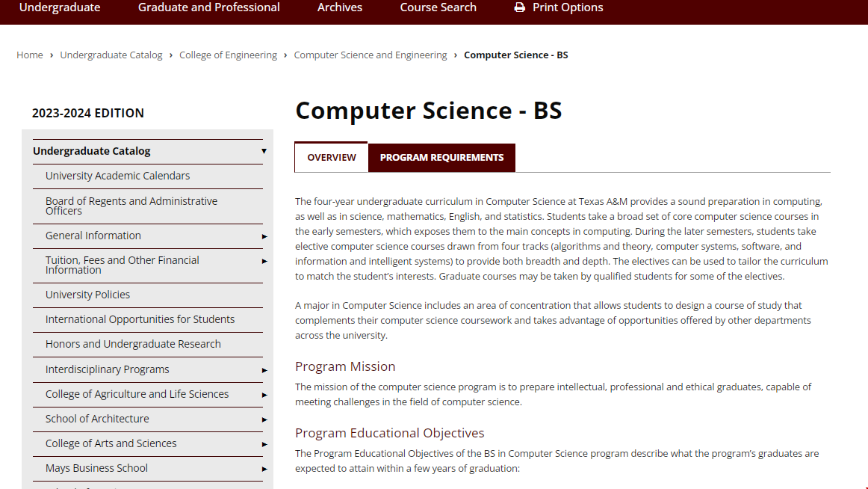Open the Archives menu item
The height and width of the screenshot is (489, 868).
tap(339, 7)
